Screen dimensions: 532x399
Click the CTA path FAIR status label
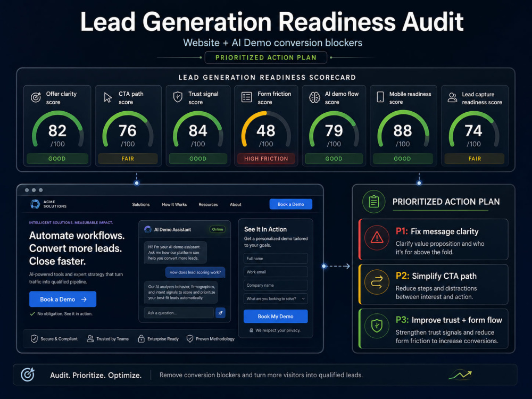point(128,159)
